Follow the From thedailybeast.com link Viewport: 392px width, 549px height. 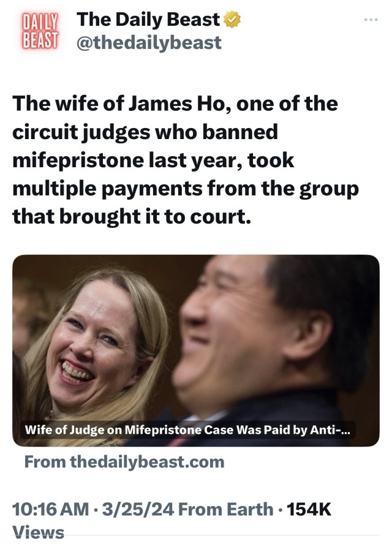coord(124,462)
